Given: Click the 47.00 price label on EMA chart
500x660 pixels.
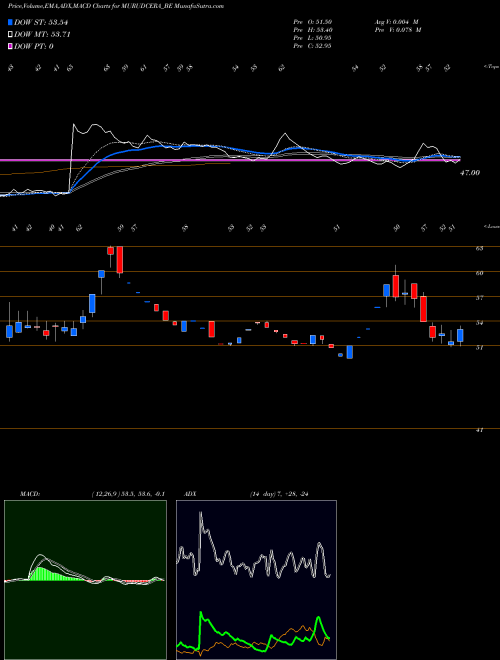Looking at the screenshot, I should click(470, 173).
